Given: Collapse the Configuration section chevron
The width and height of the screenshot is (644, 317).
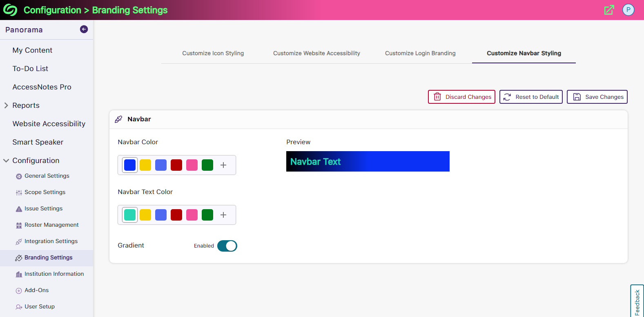Looking at the screenshot, I should point(6,161).
